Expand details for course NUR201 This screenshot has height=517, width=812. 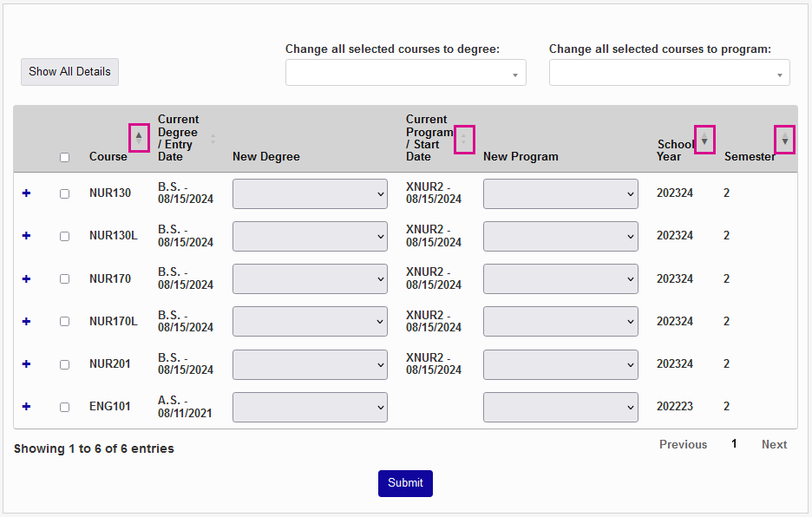tap(25, 364)
